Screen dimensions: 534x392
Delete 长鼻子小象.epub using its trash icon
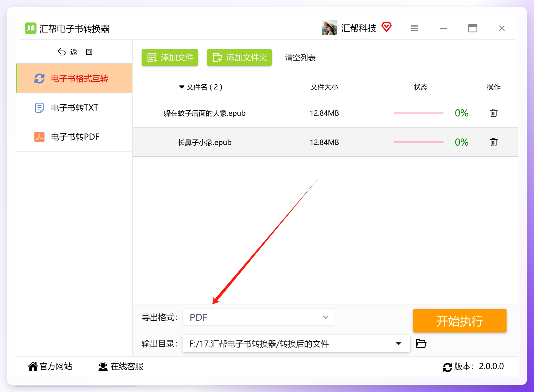tap(493, 142)
